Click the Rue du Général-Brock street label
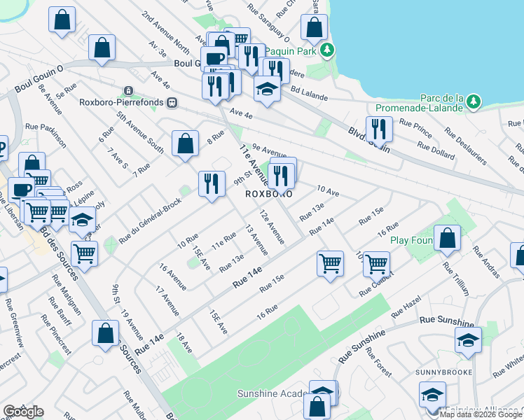The height and width of the screenshot is (420, 524). [150, 221]
